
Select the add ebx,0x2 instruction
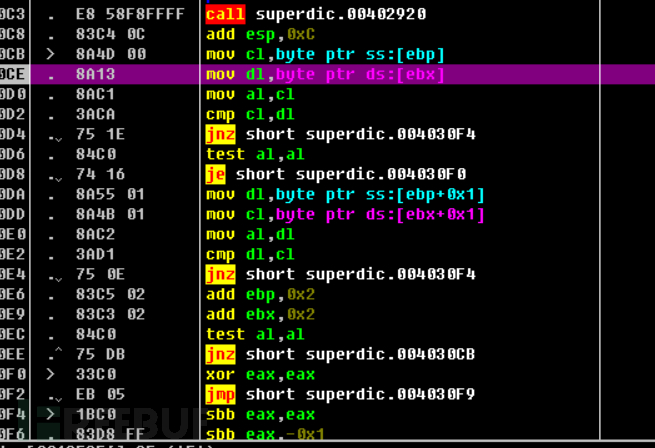[254, 314]
